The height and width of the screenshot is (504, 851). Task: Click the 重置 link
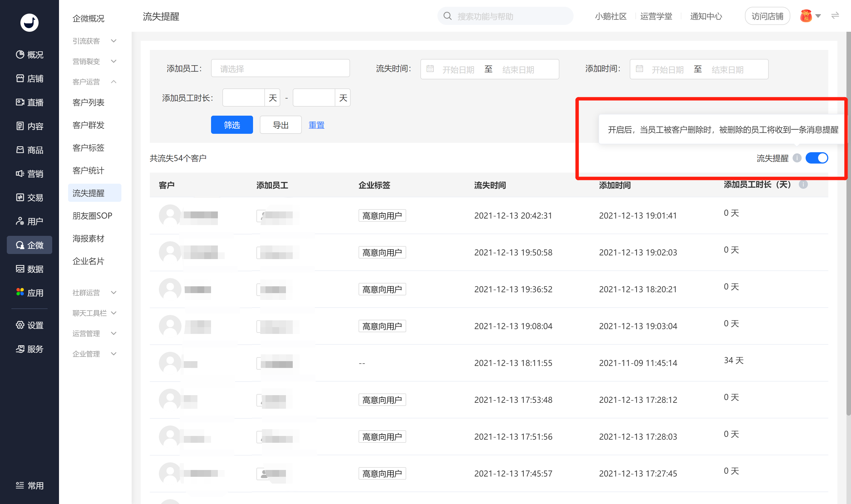[x=316, y=125]
